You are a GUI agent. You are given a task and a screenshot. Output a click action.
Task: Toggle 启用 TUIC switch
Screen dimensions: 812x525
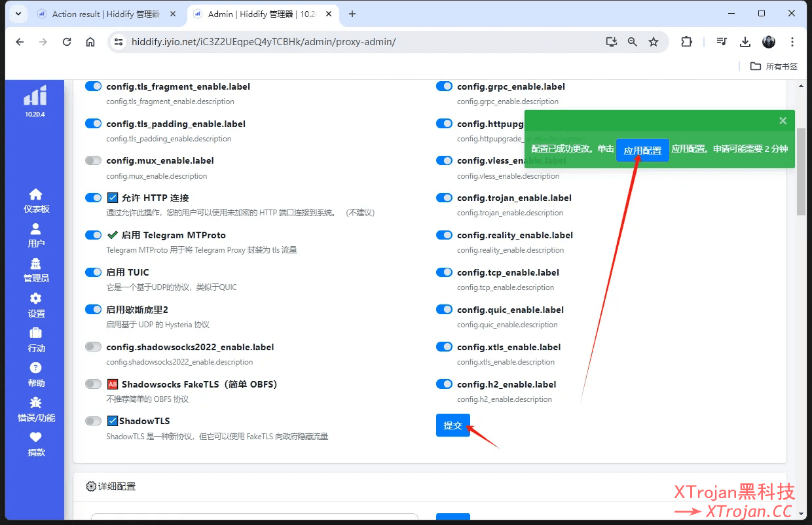94,272
